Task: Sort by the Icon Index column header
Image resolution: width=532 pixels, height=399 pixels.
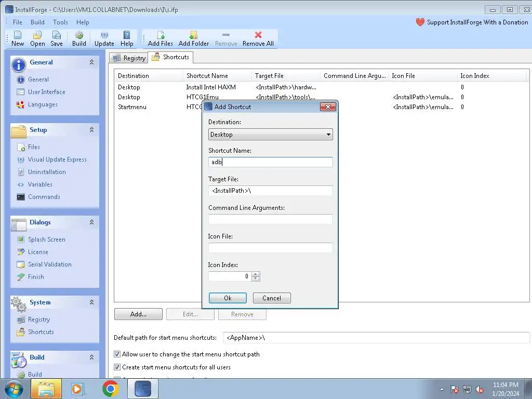Action: (x=492, y=76)
